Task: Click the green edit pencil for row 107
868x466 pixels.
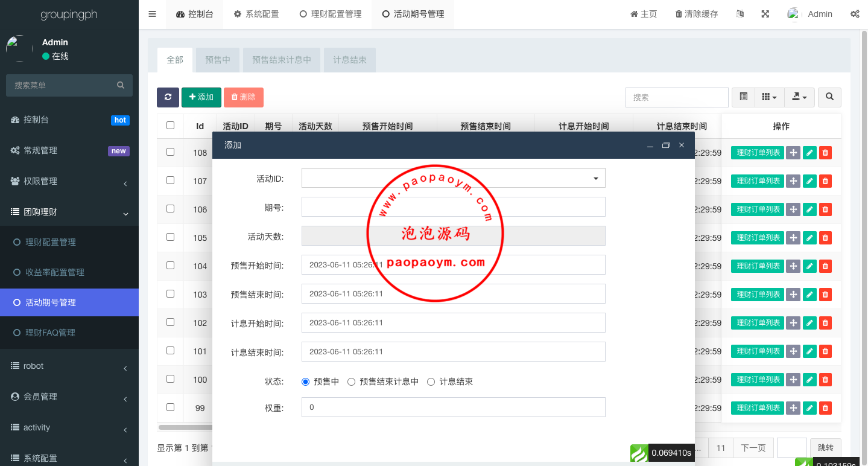Action: pos(809,181)
